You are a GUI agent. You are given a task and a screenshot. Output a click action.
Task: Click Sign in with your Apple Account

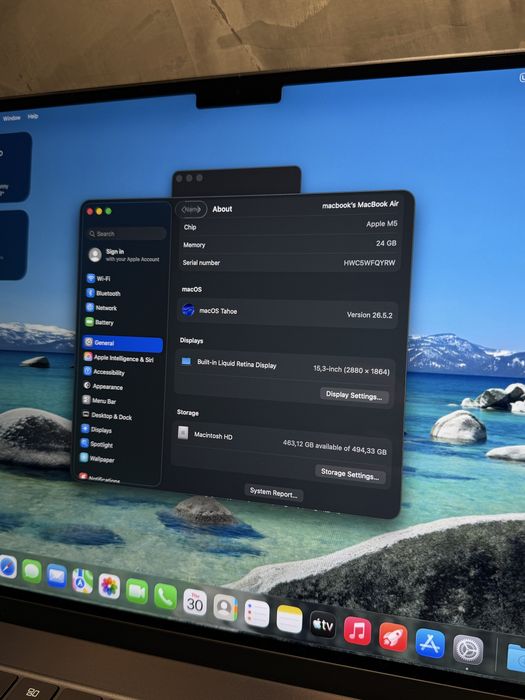tap(124, 255)
